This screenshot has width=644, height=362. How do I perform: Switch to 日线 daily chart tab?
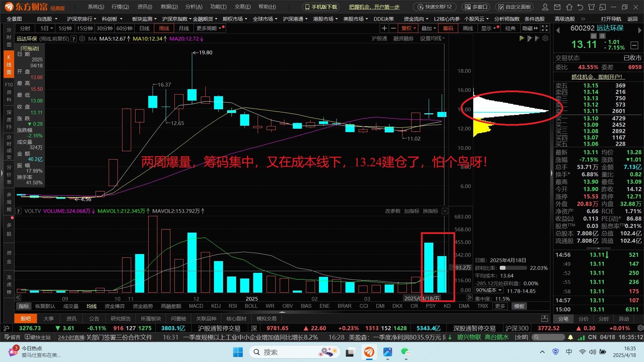click(144, 28)
